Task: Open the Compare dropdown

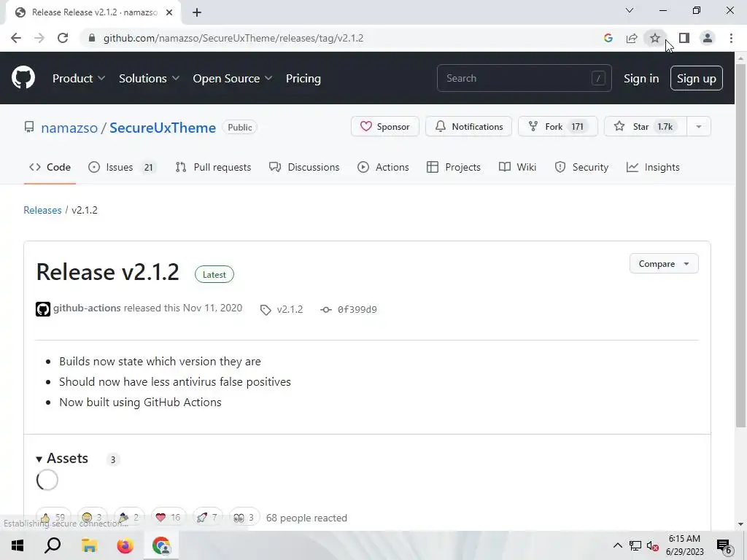Action: pyautogui.click(x=664, y=264)
